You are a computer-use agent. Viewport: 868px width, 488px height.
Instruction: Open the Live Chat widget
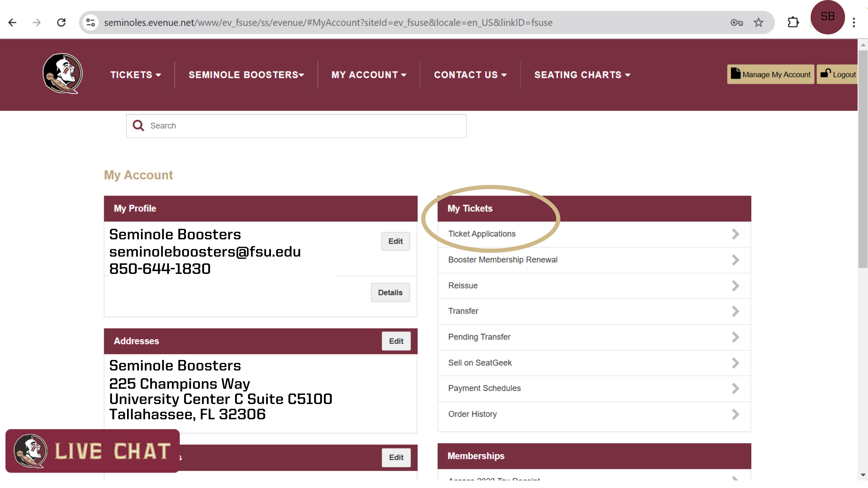tap(93, 451)
